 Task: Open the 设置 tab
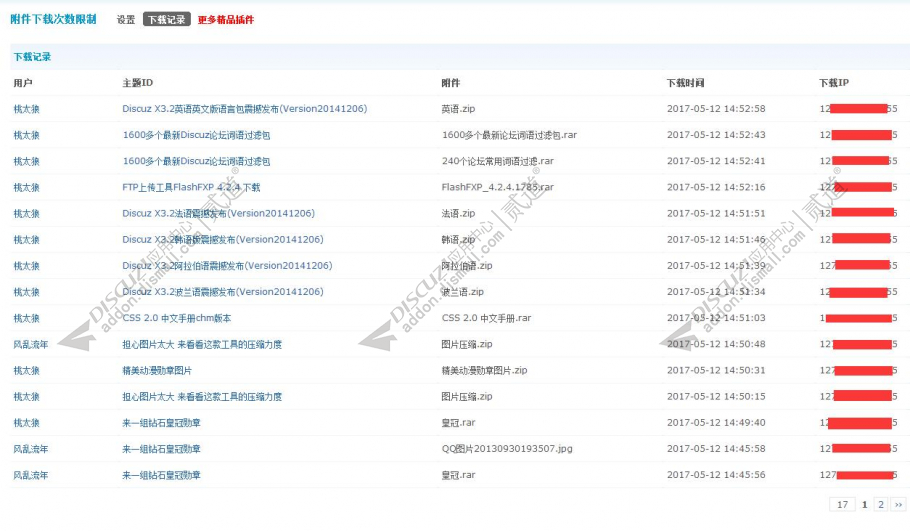coord(125,20)
